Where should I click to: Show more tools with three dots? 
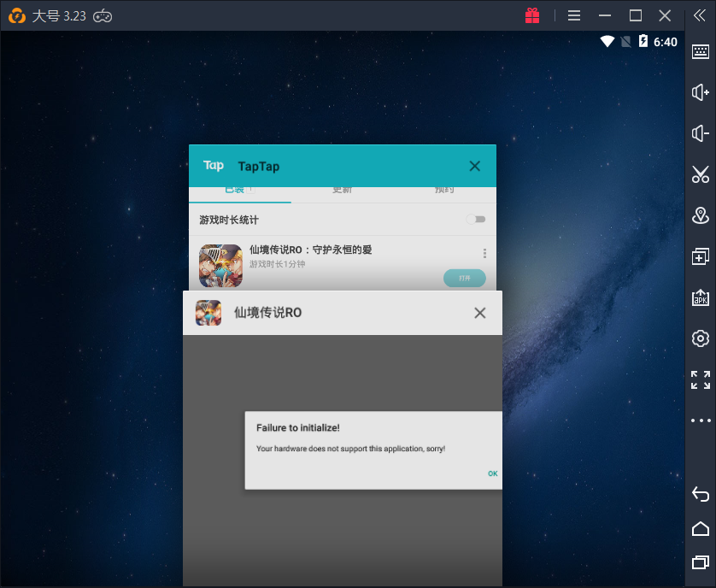point(701,420)
